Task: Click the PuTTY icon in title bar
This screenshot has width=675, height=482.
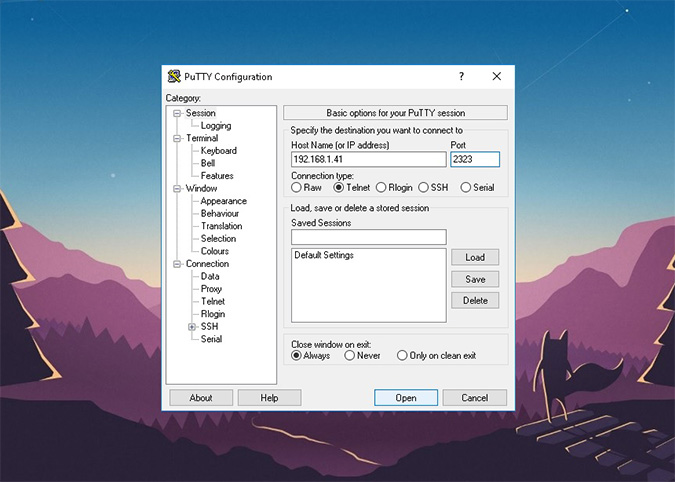Action: tap(174, 77)
